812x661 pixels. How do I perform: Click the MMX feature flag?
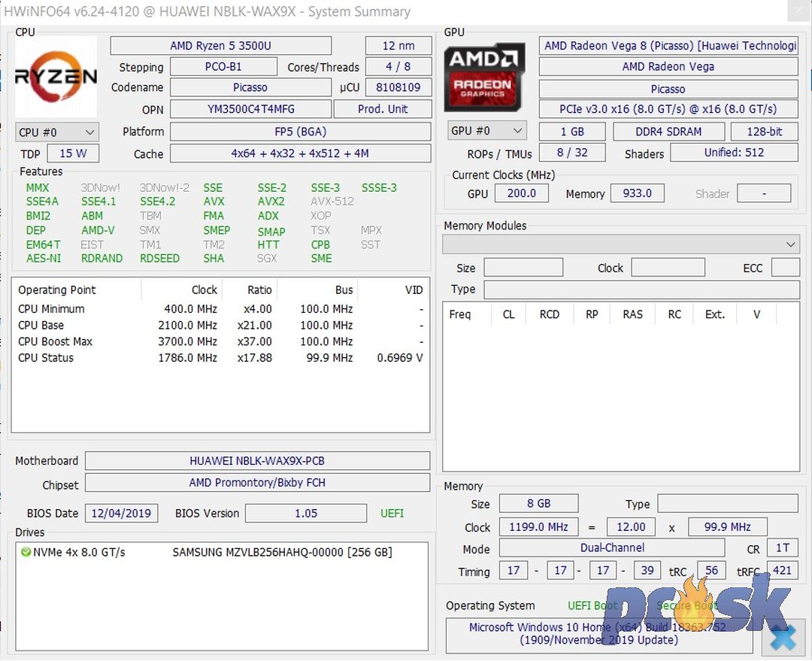click(38, 187)
